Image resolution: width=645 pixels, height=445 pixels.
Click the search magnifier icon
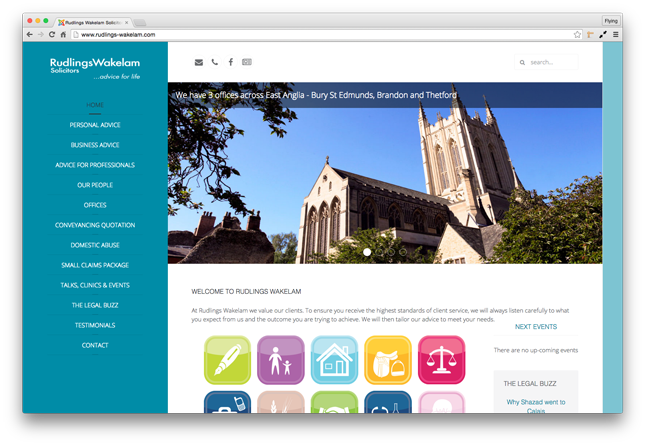click(x=522, y=63)
